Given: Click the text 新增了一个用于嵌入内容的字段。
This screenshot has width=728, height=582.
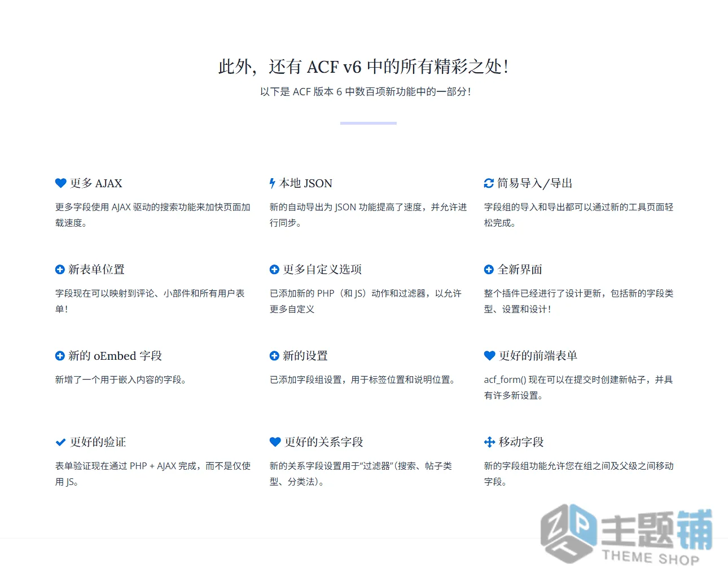Looking at the screenshot, I should (x=121, y=380).
